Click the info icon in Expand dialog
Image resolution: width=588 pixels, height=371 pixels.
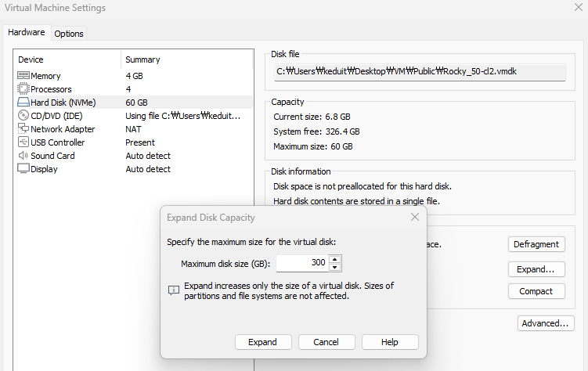(x=174, y=290)
